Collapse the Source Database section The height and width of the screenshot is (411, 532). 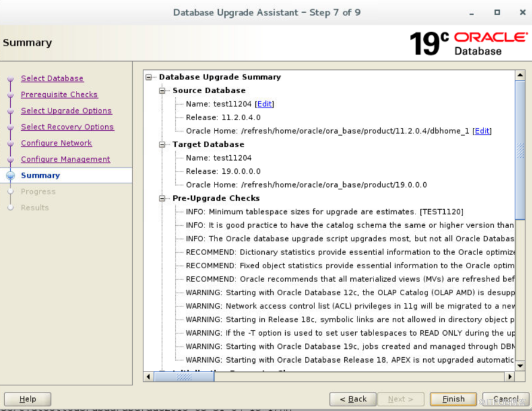[x=163, y=91]
